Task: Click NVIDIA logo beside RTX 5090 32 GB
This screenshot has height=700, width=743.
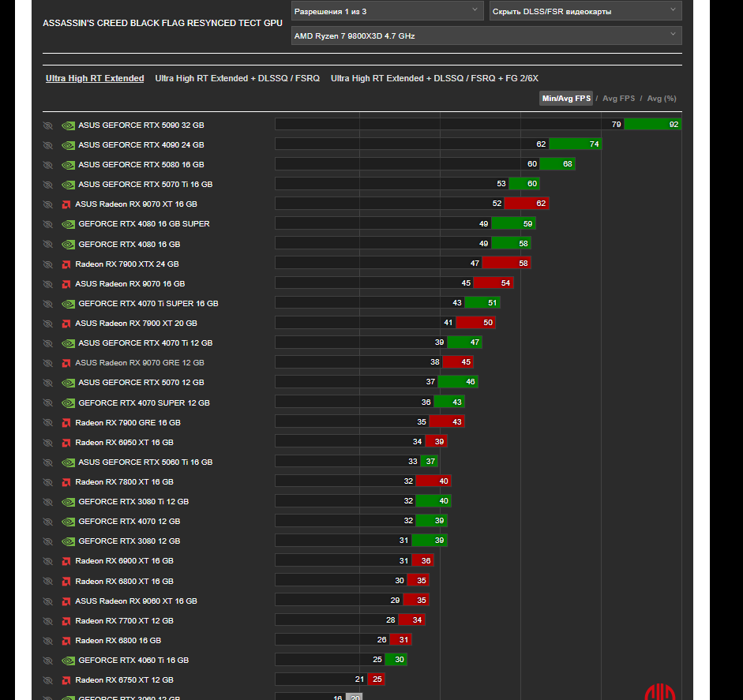Action: pyautogui.click(x=68, y=125)
